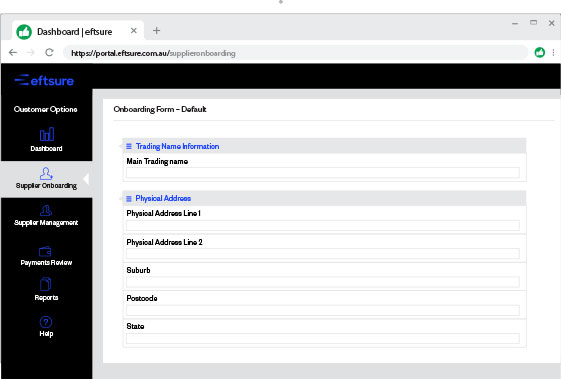Close the Dashboard | eftsure tab
561x379 pixels.
134,31
